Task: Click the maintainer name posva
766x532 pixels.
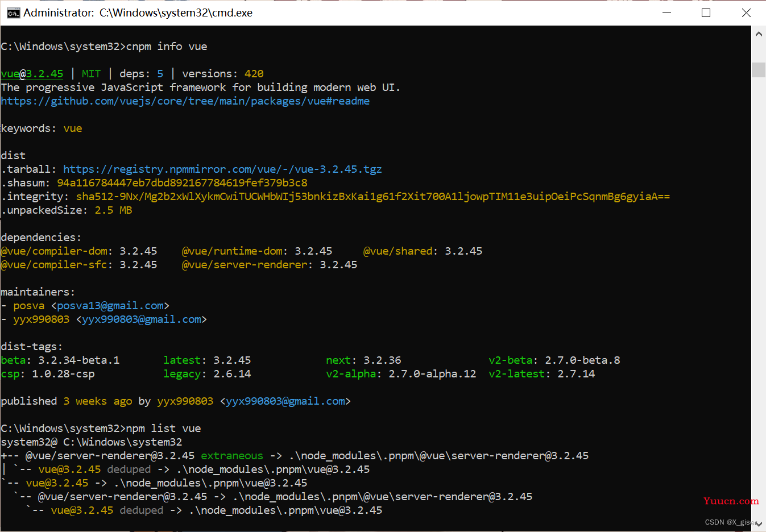Action: pyautogui.click(x=28, y=306)
